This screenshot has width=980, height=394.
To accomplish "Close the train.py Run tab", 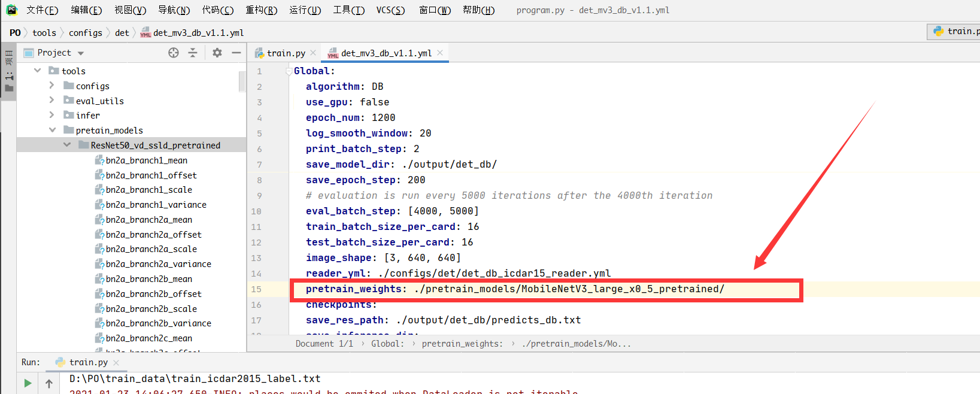I will coord(116,362).
